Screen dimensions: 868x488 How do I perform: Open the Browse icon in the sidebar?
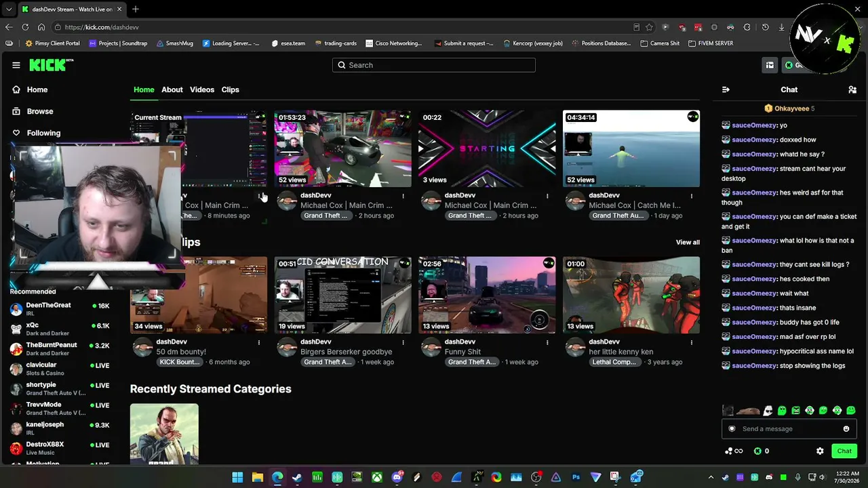16,111
